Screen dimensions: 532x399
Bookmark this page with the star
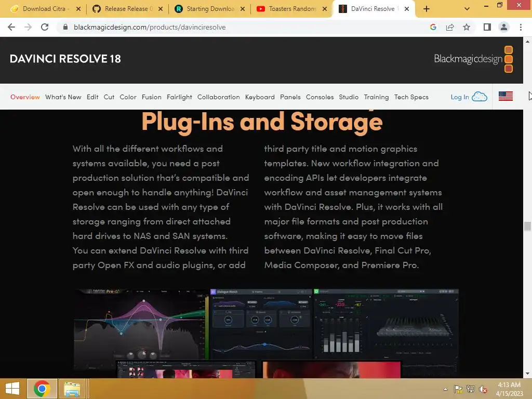click(467, 27)
